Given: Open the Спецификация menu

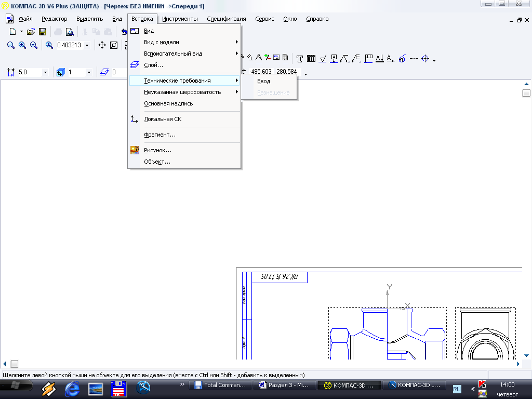Looking at the screenshot, I should tap(227, 19).
